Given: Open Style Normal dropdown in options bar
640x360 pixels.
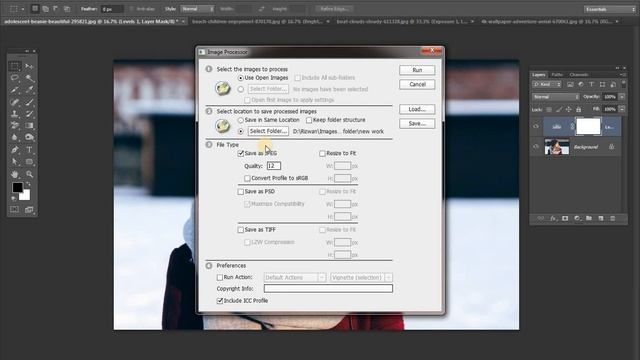Looking at the screenshot, I should coord(197,9).
